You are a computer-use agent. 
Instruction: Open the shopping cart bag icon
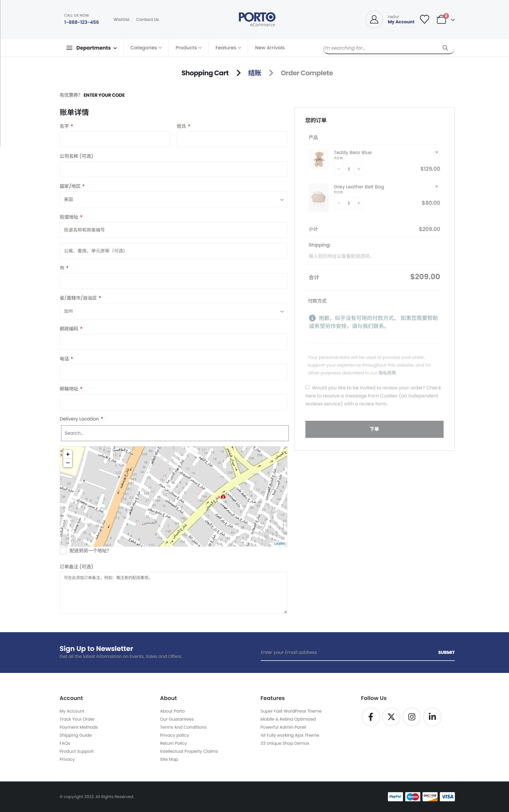tap(441, 20)
